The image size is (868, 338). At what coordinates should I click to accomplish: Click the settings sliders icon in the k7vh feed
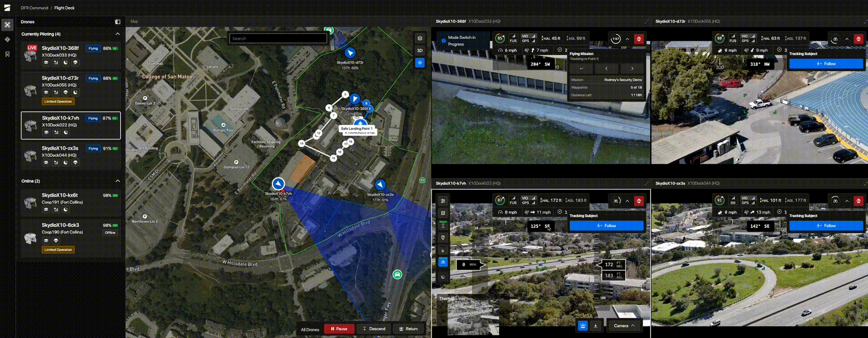(443, 201)
